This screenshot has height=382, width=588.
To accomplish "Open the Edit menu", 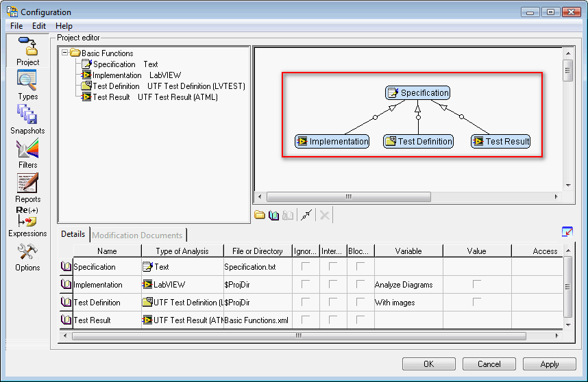I will pos(39,26).
